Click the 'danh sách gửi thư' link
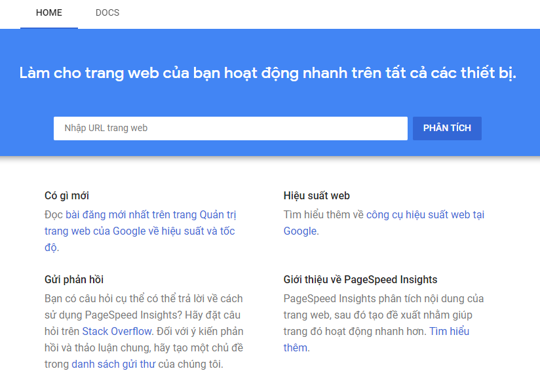 tap(113, 364)
